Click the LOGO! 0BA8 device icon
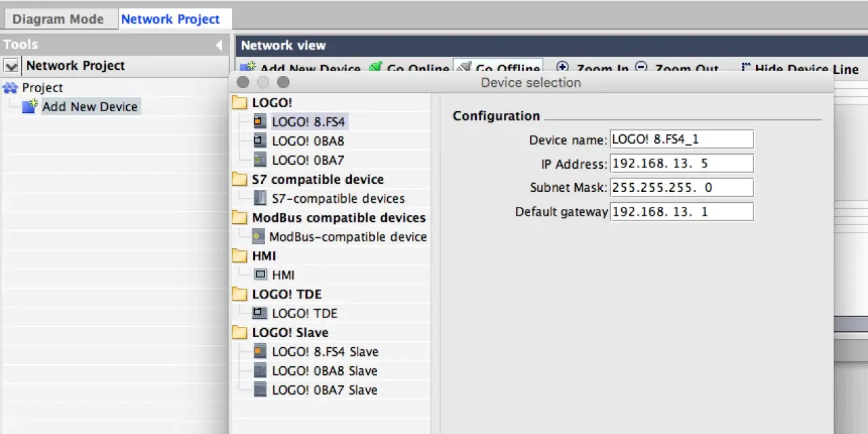This screenshot has height=434, width=868. [260, 140]
